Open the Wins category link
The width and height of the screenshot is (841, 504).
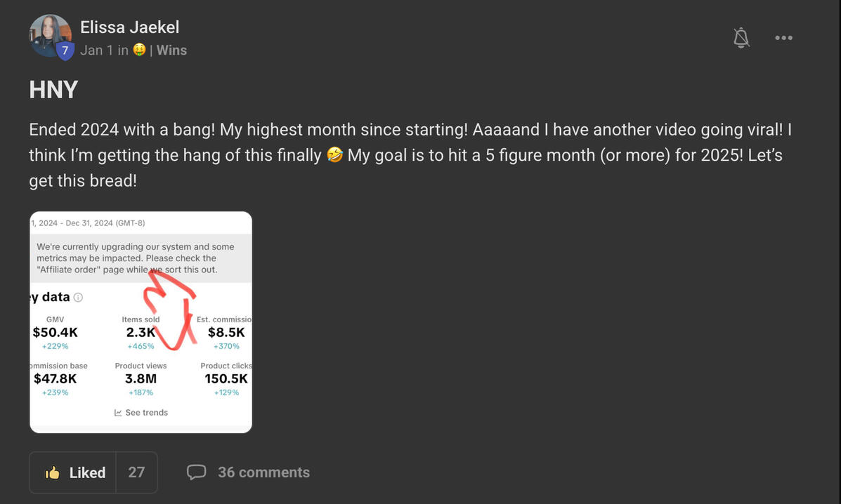click(171, 51)
